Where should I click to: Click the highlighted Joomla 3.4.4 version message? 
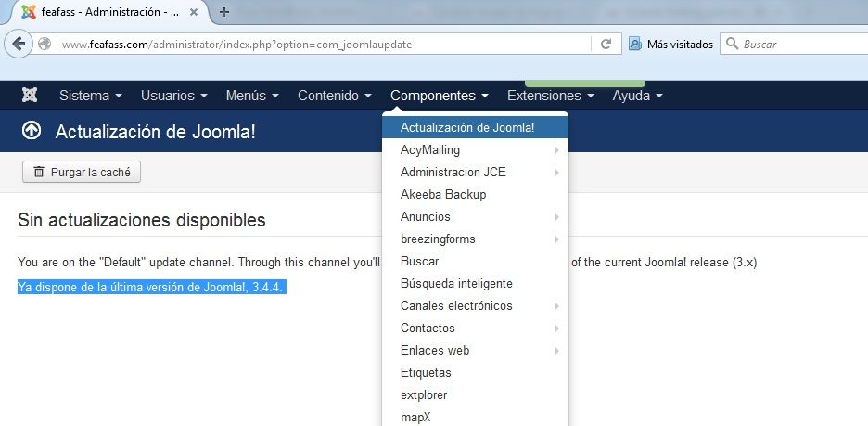[152, 288]
